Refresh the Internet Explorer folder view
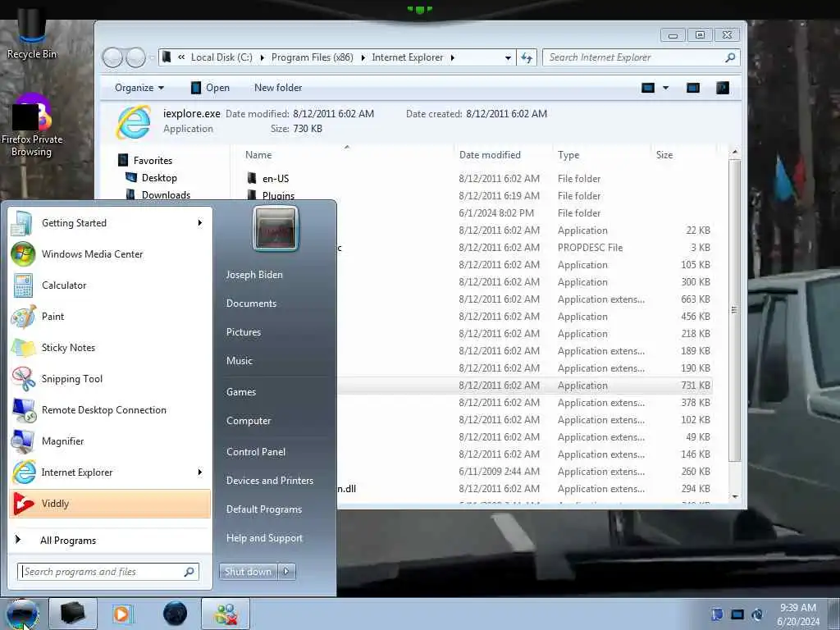 tap(527, 57)
